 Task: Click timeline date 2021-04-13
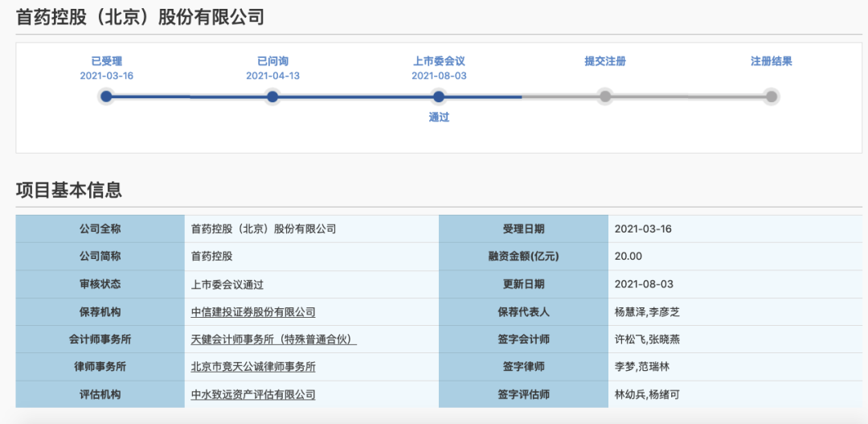point(272,76)
